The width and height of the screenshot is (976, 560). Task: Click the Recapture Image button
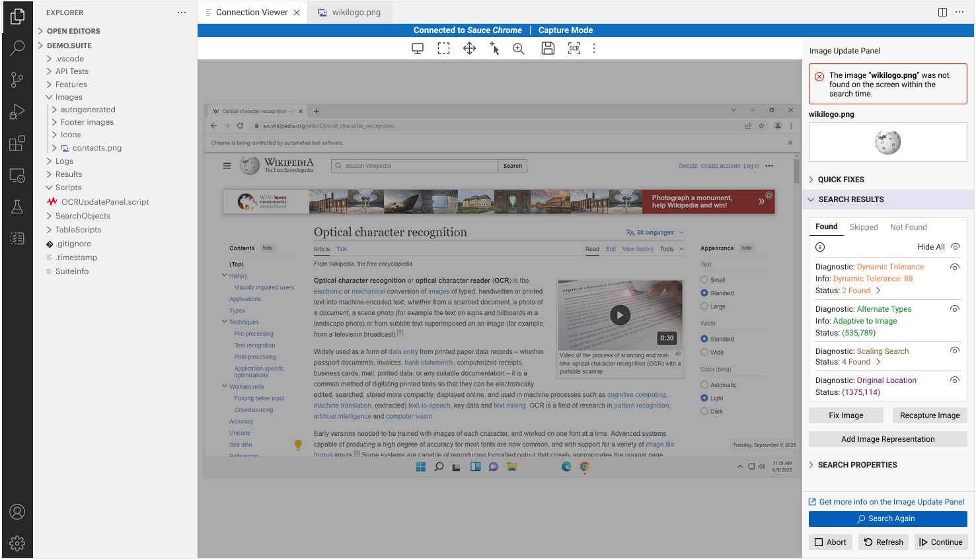click(x=930, y=415)
